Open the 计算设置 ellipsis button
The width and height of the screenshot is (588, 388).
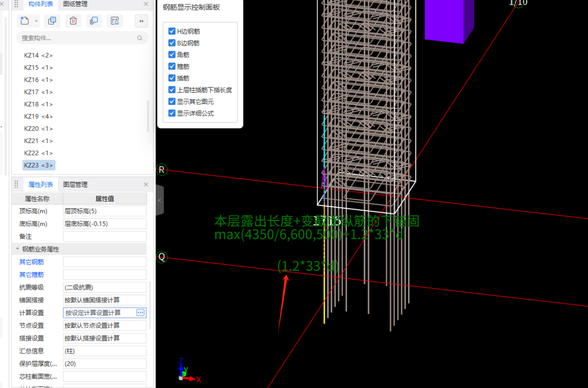(140, 313)
